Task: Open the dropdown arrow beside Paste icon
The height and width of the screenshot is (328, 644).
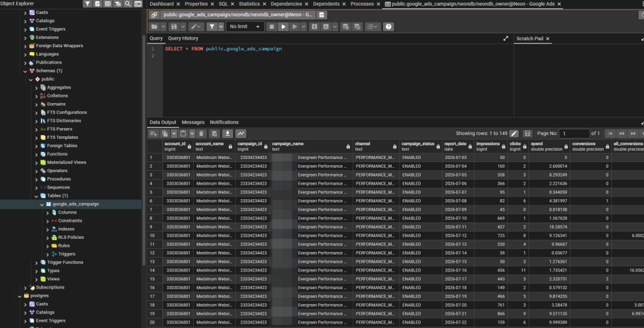Action: coord(192,133)
